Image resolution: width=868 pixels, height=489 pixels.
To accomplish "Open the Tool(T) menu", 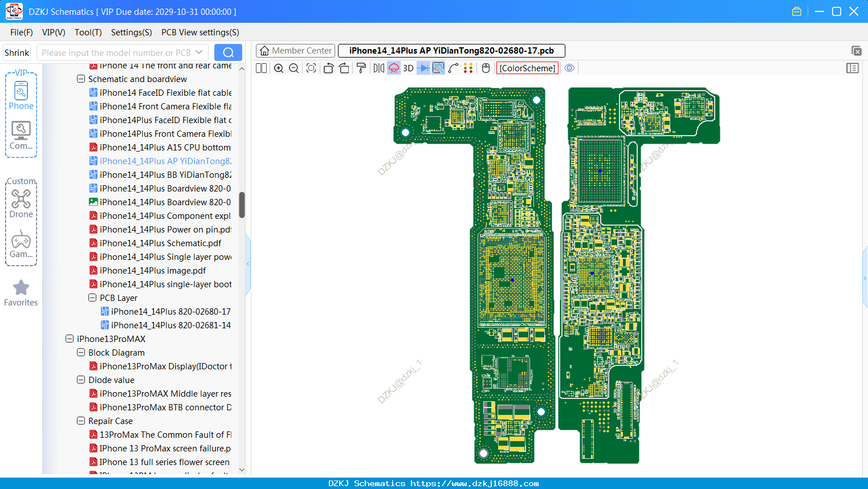I will click(x=88, y=32).
